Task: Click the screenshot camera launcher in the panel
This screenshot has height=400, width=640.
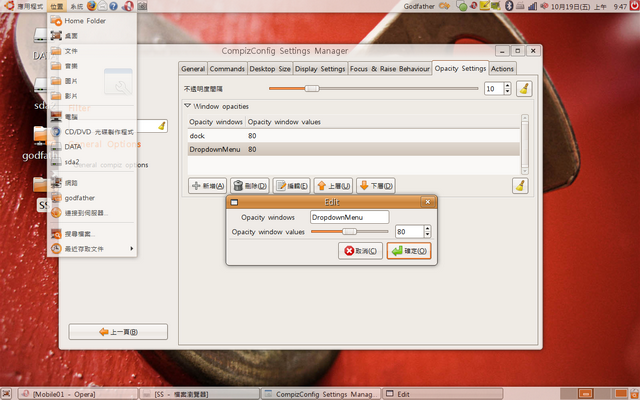Action: 142,6
